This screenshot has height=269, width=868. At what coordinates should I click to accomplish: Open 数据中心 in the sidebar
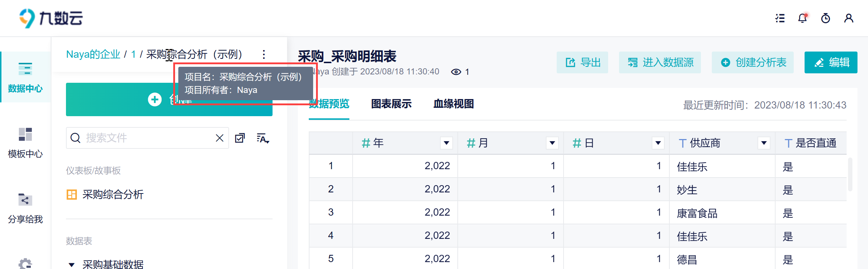click(25, 77)
